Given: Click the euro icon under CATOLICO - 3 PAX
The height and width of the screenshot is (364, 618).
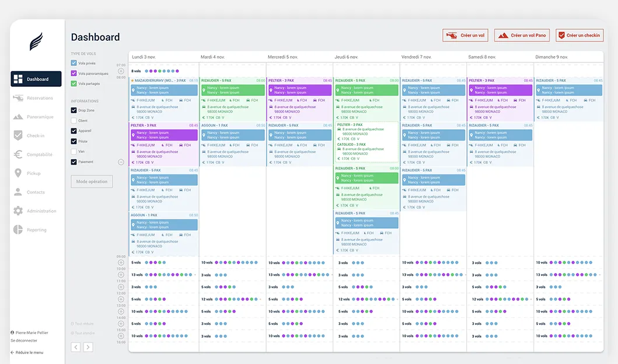Looking at the screenshot, I should 338,159.
